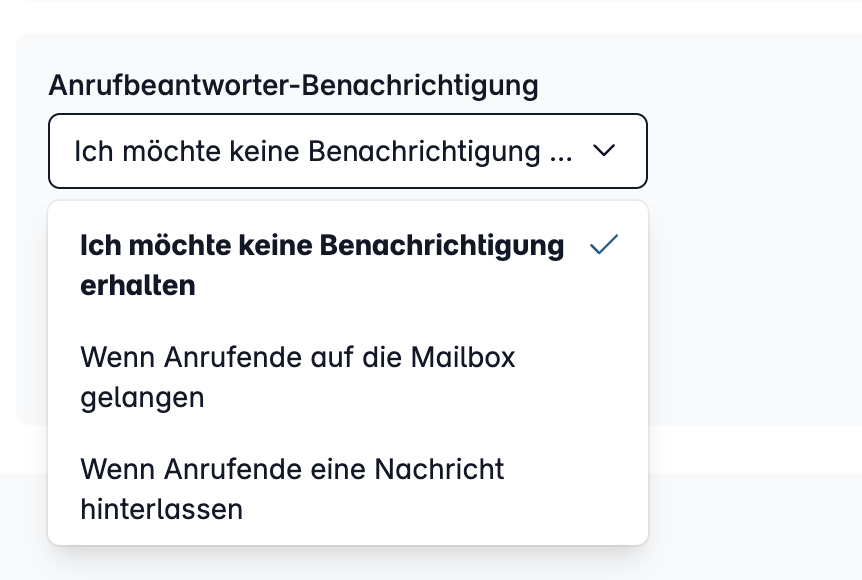Click inside the outlined combo box
The height and width of the screenshot is (580, 862).
348,151
